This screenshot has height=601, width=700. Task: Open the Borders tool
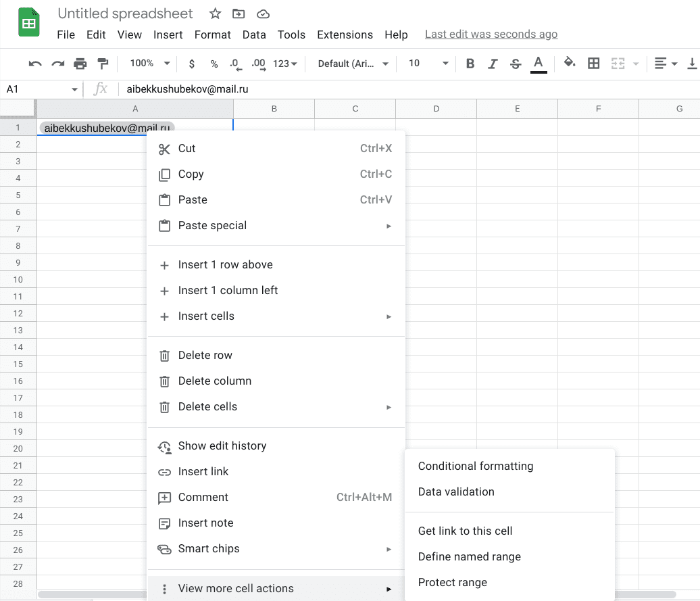594,64
